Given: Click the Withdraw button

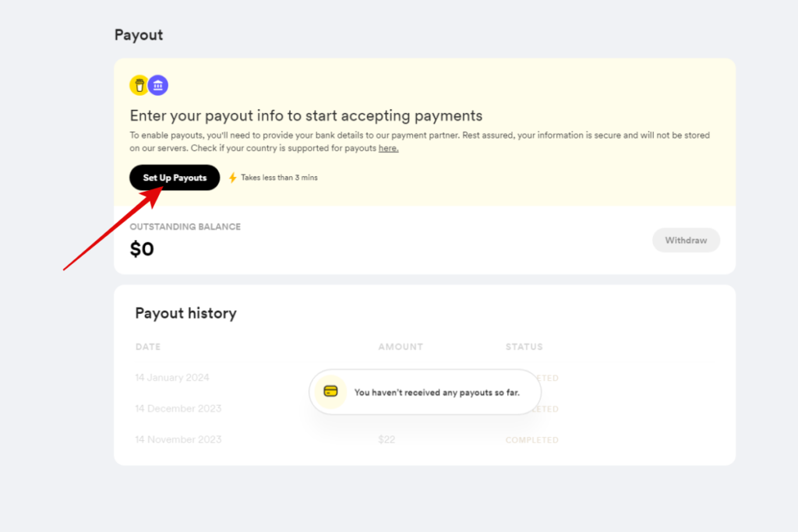Looking at the screenshot, I should [686, 241].
